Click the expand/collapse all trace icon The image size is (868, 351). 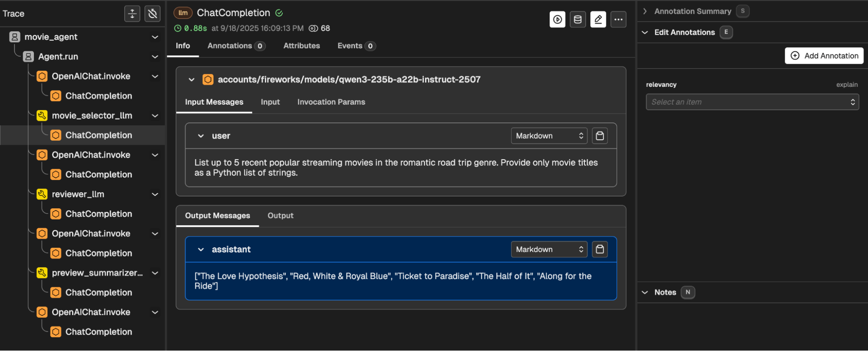[132, 13]
